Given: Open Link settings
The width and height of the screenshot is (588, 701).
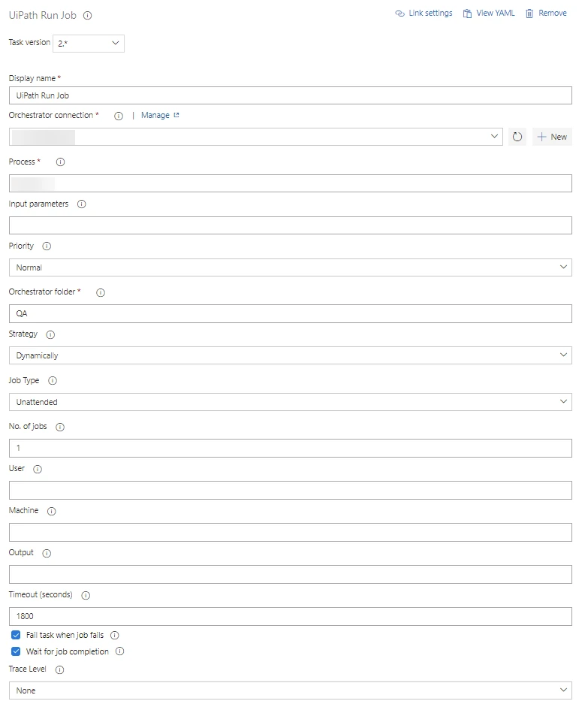Looking at the screenshot, I should tap(424, 14).
